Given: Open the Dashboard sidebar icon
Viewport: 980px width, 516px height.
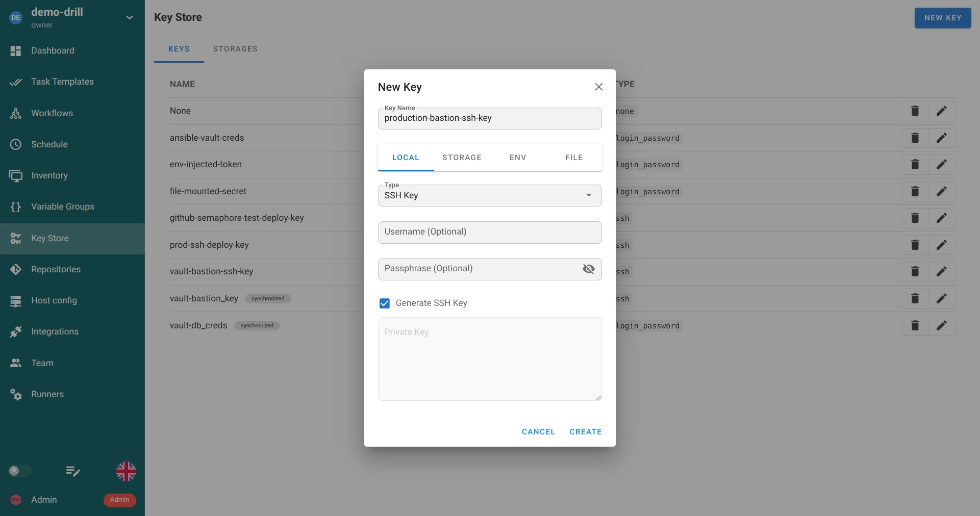Looking at the screenshot, I should (x=16, y=50).
